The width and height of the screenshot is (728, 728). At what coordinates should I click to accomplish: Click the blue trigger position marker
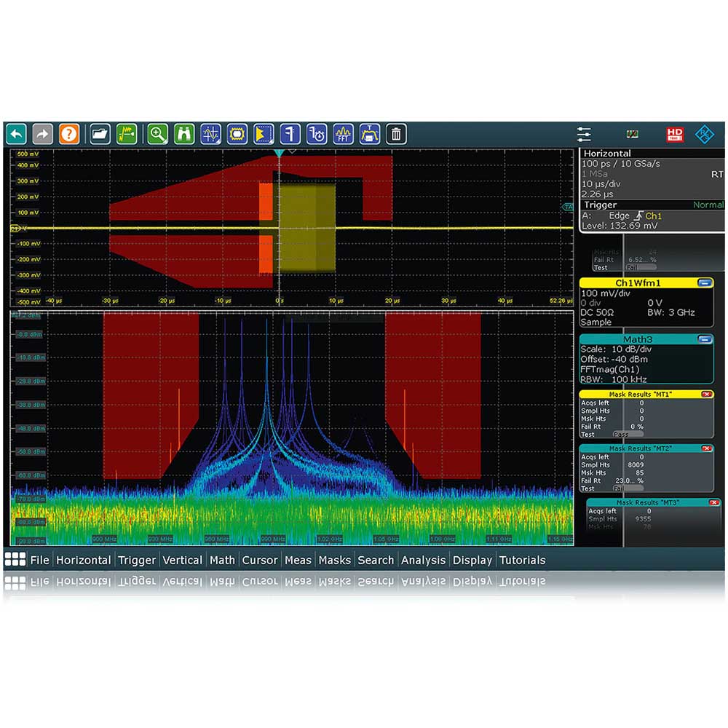point(278,154)
